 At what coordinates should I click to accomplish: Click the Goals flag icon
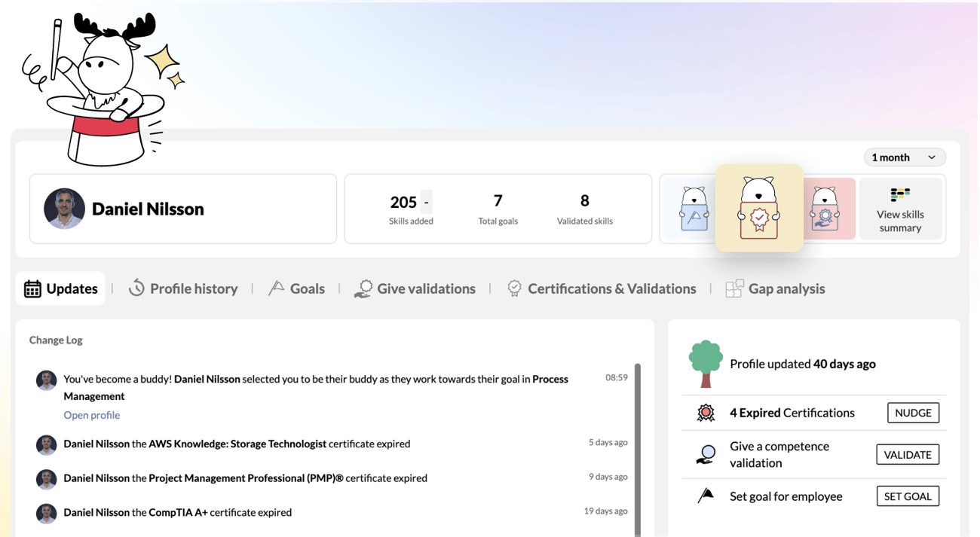point(276,288)
